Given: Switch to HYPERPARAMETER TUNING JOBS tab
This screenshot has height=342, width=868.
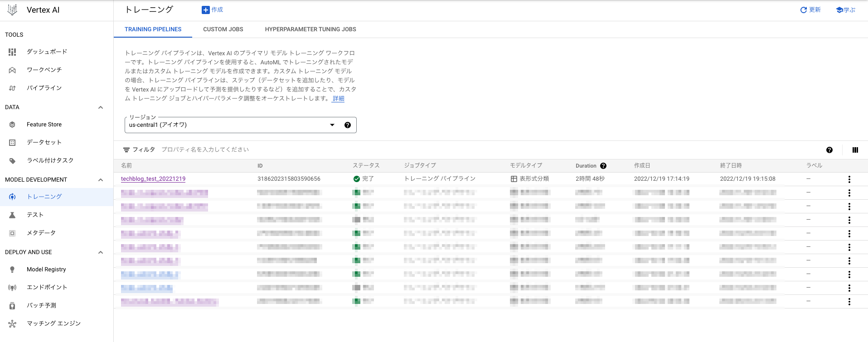Looking at the screenshot, I should (x=310, y=29).
